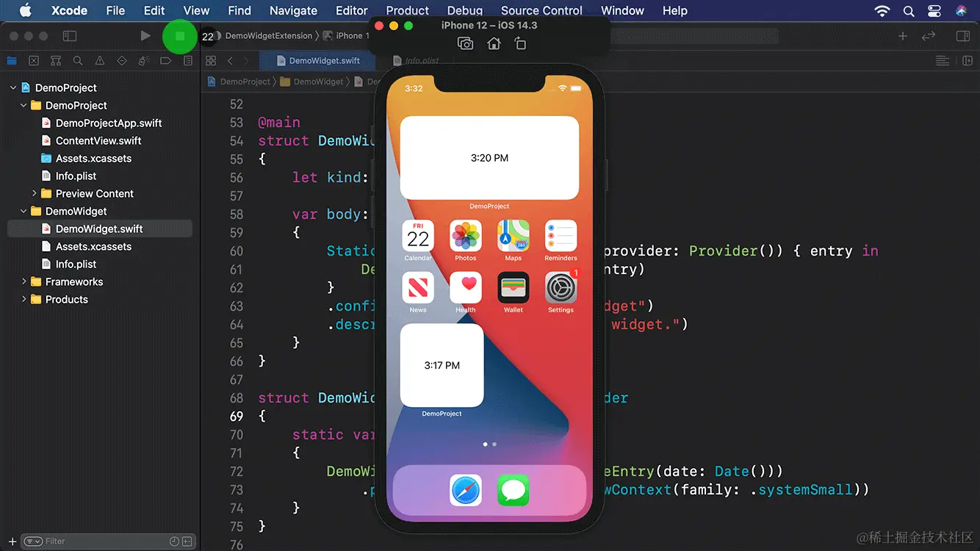Open the File menu
The height and width of the screenshot is (551, 980).
coord(115,10)
